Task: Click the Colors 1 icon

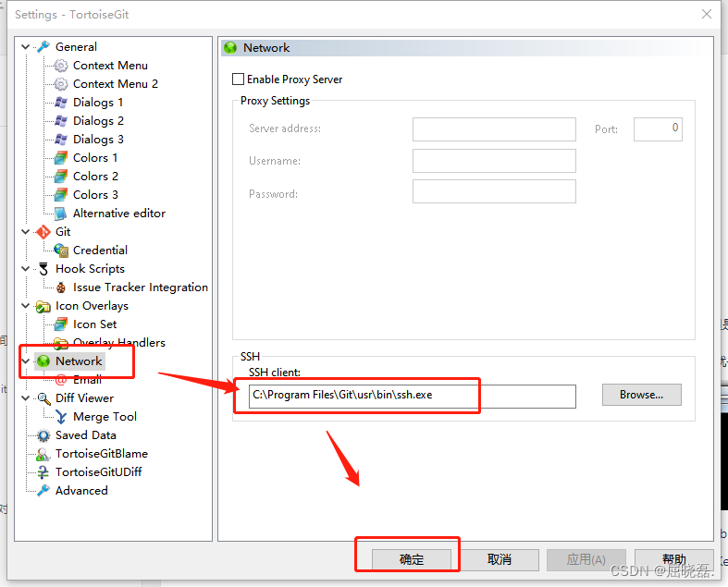Action: [x=61, y=158]
